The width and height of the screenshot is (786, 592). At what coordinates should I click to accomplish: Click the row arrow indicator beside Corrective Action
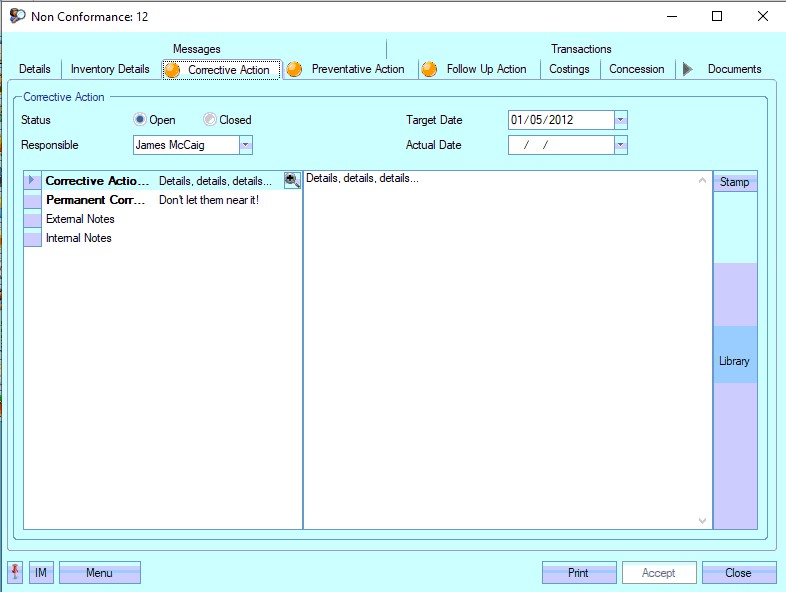coord(32,181)
